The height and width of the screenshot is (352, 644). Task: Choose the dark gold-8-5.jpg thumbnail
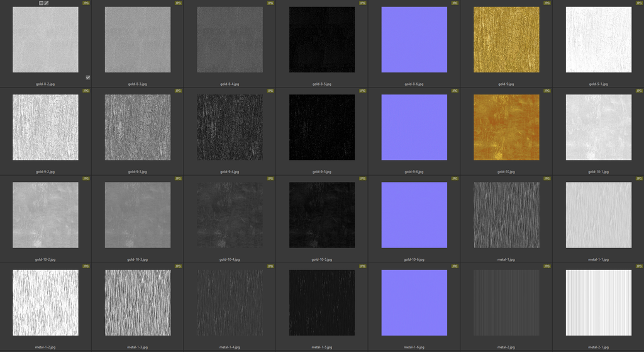(322, 40)
